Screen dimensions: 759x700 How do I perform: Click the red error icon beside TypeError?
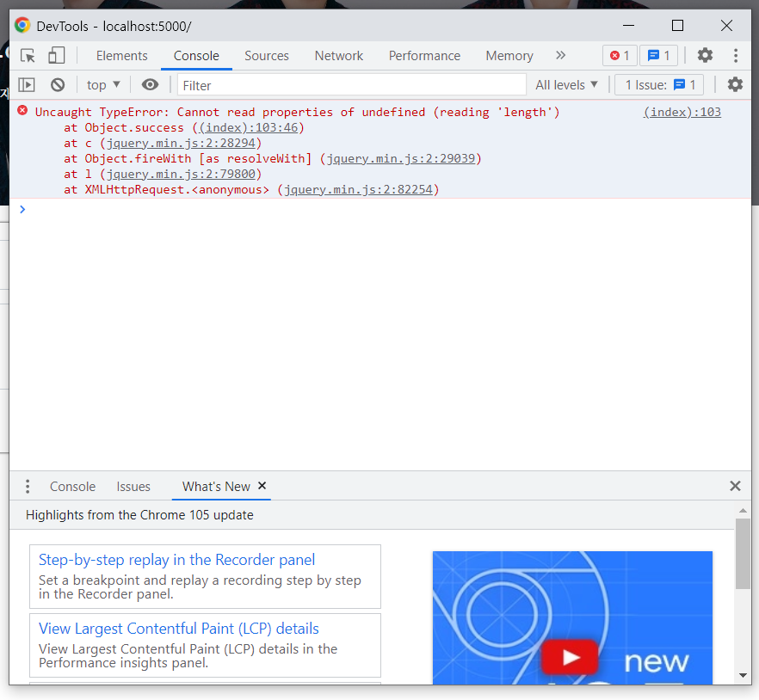[x=22, y=110]
